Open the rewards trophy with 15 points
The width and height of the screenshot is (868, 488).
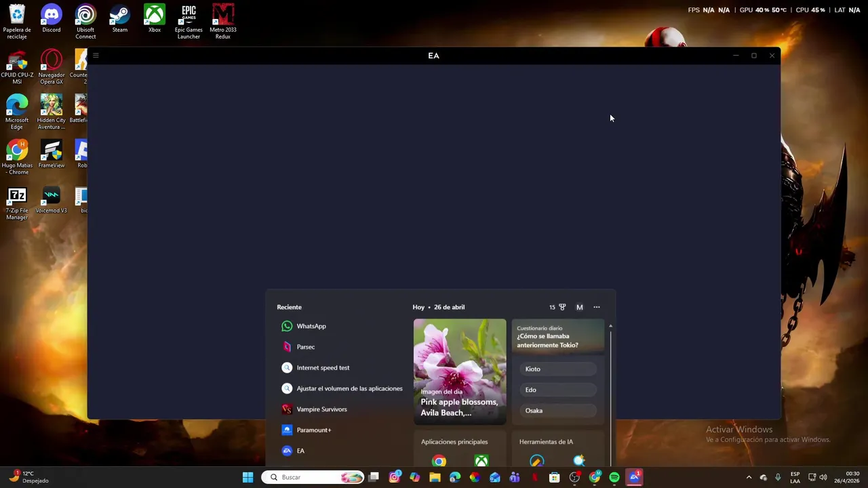557,307
